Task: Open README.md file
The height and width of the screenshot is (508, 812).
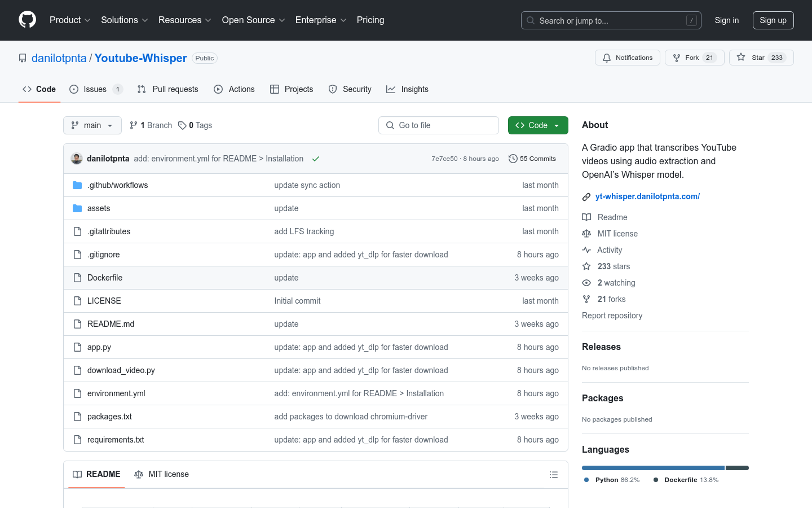Action: (111, 324)
